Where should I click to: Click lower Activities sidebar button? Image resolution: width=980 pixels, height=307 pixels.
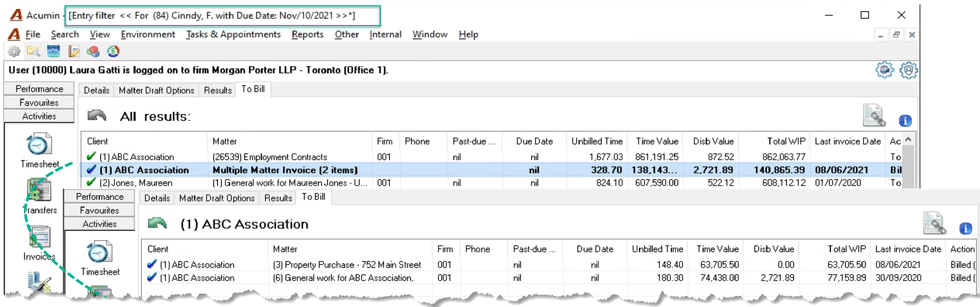click(x=100, y=224)
